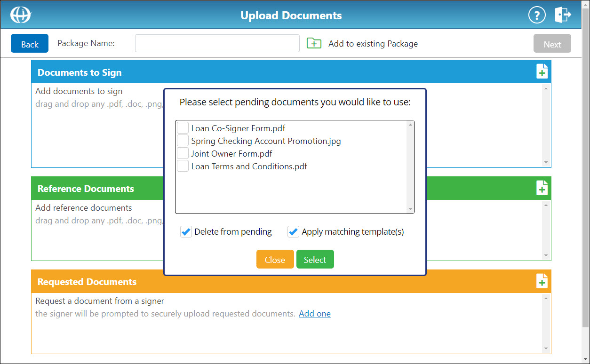The width and height of the screenshot is (590, 364).
Task: Uncheck Delete from pending
Action: coord(186,231)
